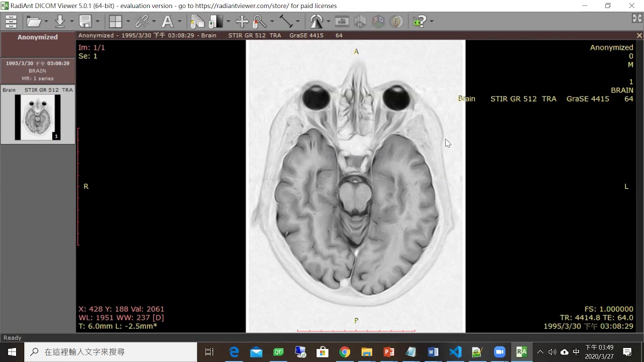Show hidden system tray icons

540,352
